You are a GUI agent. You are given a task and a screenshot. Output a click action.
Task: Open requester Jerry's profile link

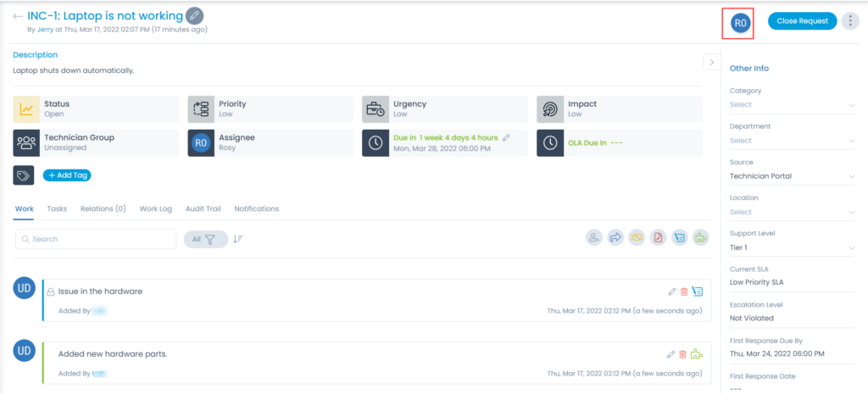[x=46, y=30]
